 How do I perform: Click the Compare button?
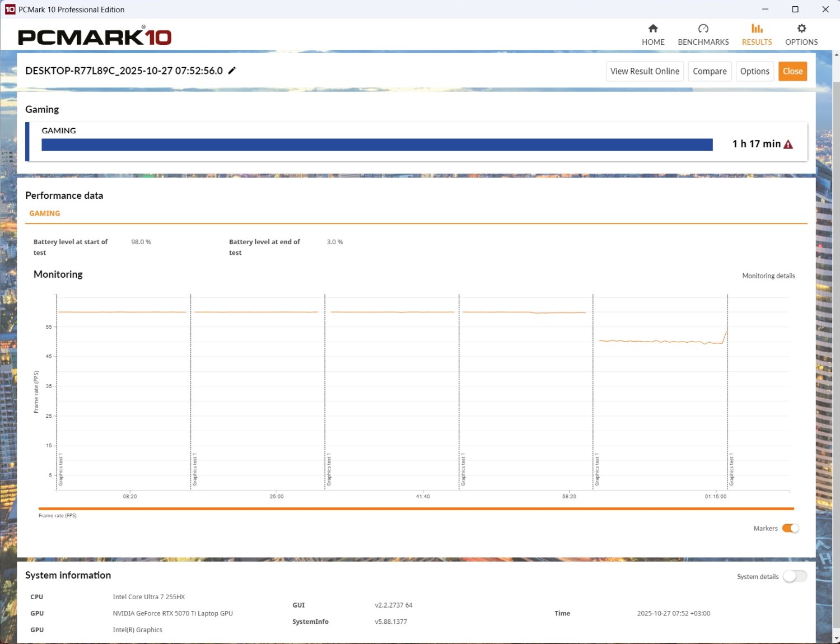coord(710,71)
